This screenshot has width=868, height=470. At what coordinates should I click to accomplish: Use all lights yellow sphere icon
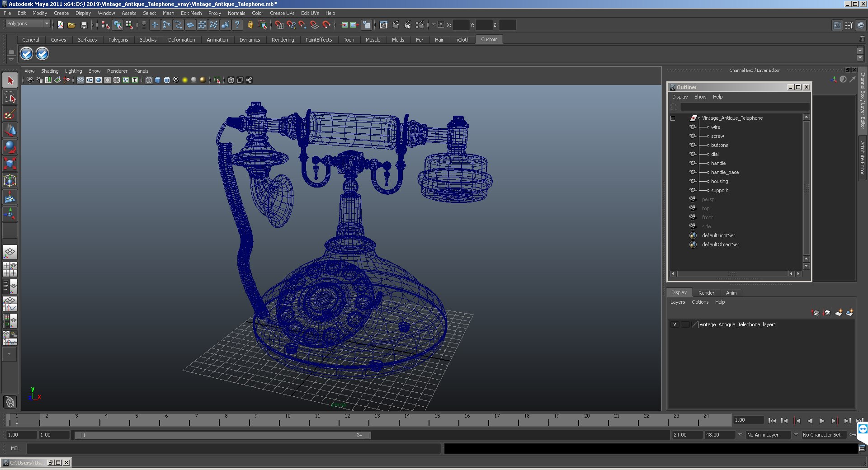(x=185, y=80)
